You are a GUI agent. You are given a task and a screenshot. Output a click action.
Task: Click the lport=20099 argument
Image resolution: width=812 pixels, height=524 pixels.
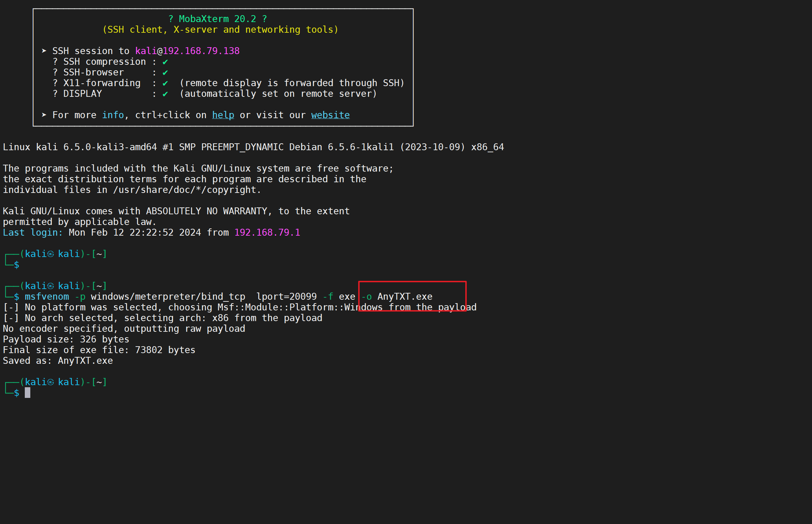287,297
